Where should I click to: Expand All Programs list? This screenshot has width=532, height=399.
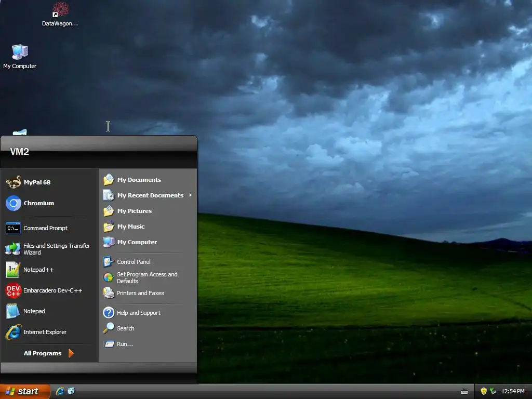point(48,353)
